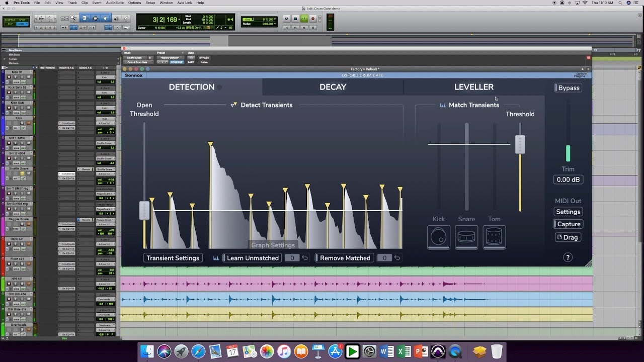644x362 pixels.
Task: Select the Selector tool
Action: pos(95,18)
